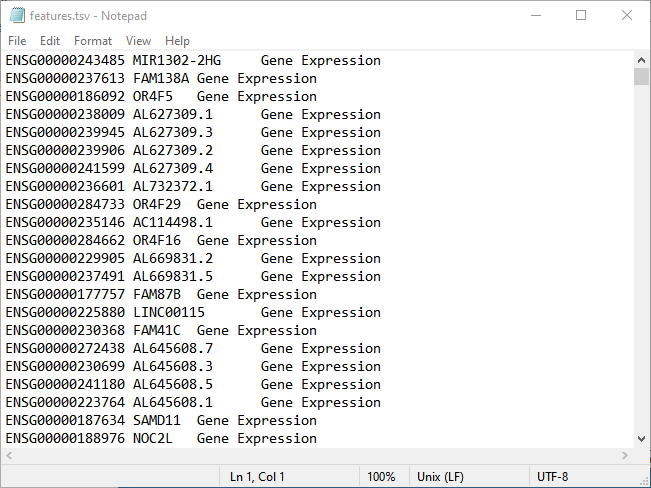Click the horizontal scrollbar left arrow
This screenshot has width=651, height=488.
9,456
